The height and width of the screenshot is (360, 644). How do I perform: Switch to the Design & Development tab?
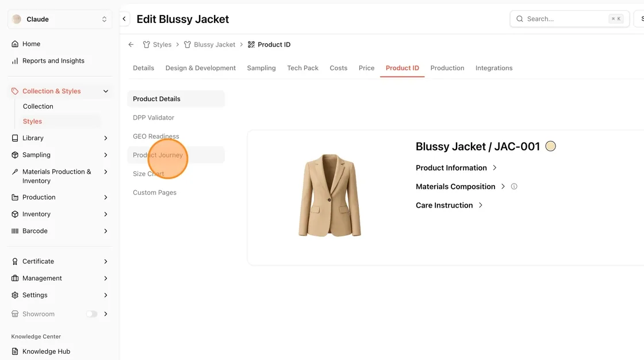pyautogui.click(x=201, y=68)
